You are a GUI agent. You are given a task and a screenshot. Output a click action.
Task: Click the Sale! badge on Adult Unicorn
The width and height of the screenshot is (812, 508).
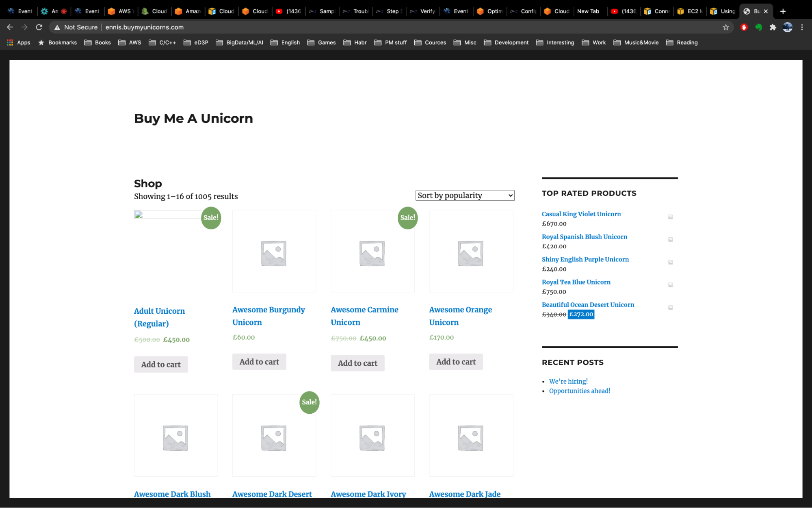(211, 218)
